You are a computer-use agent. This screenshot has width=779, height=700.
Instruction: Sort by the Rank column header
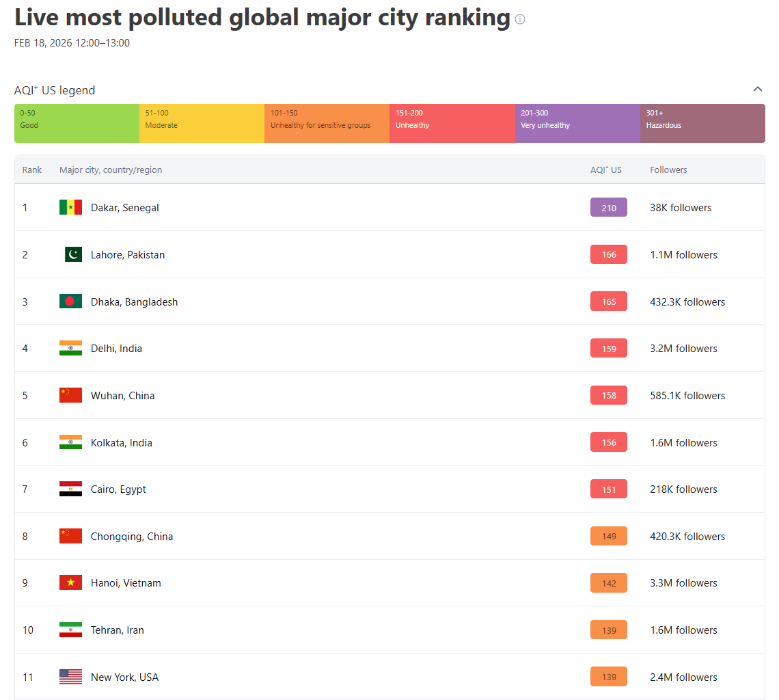(x=31, y=170)
